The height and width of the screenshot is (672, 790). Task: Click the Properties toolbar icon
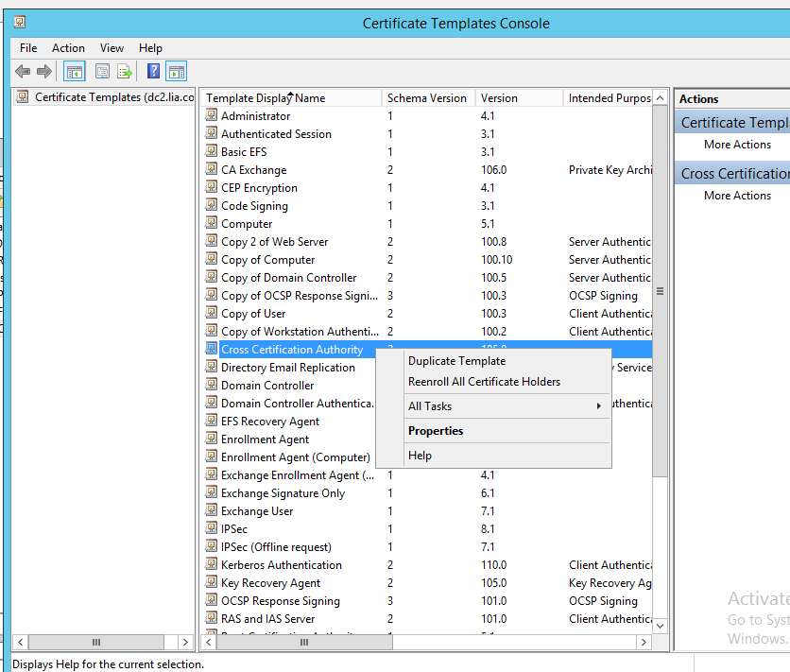tap(101, 72)
